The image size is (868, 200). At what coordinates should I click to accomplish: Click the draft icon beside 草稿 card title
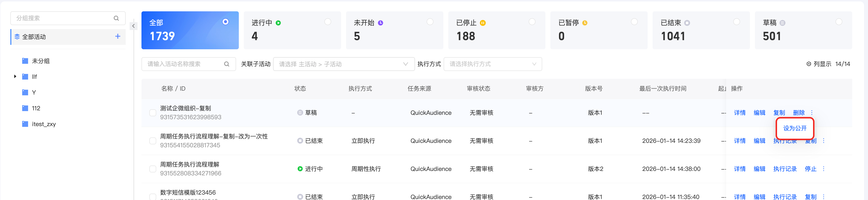click(782, 23)
